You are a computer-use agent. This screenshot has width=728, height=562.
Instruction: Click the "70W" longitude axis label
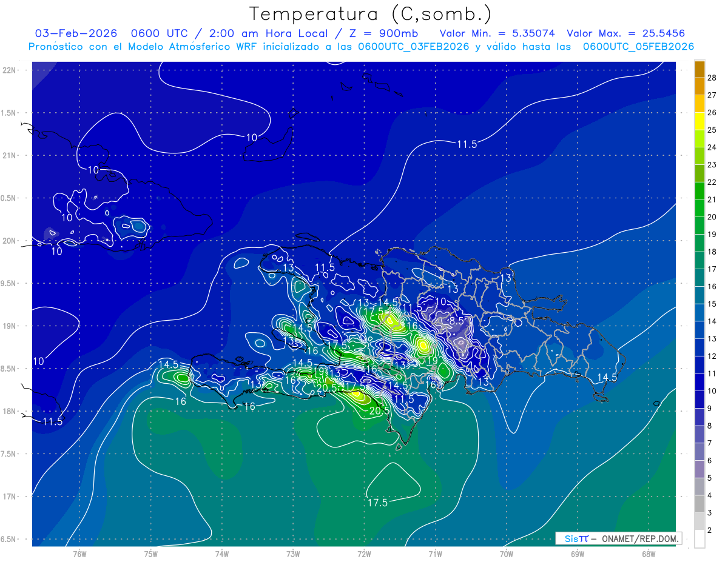click(x=507, y=554)
